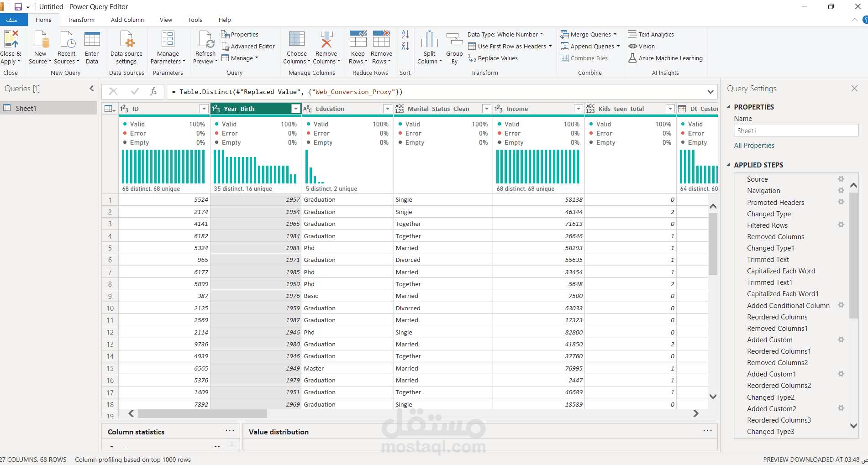Click the Remove Rows icon
The image size is (868, 465).
pos(381,39)
